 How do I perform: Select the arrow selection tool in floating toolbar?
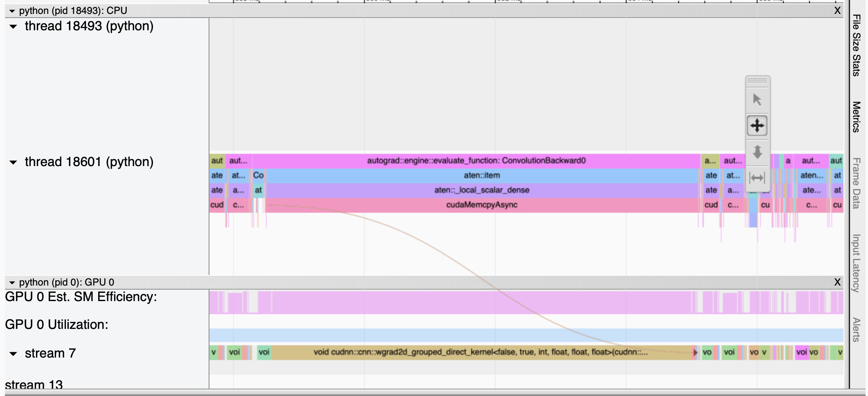(757, 99)
